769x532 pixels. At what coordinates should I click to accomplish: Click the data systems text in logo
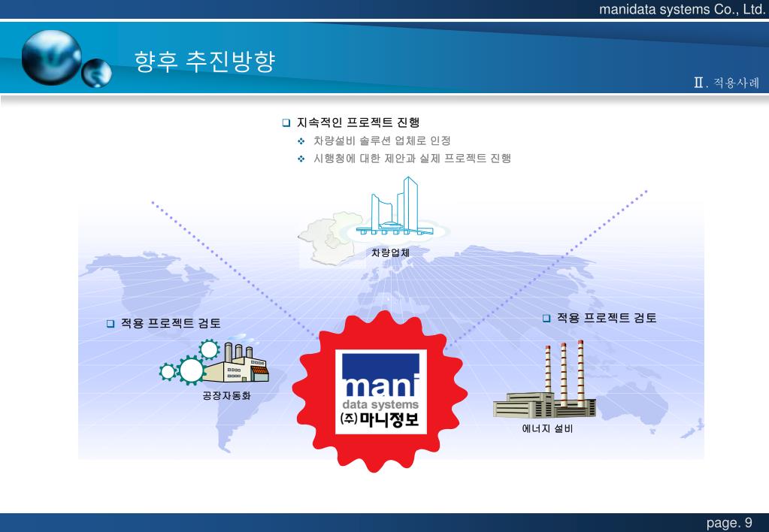(380, 404)
